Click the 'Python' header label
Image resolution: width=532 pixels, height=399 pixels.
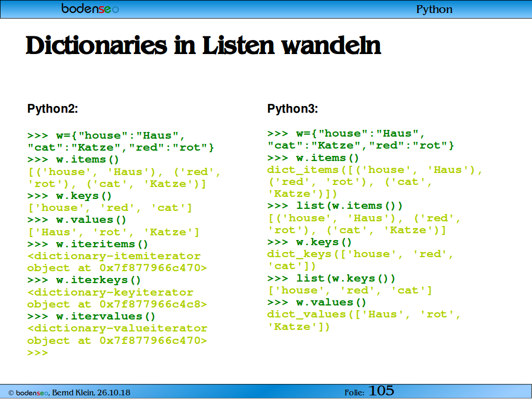(x=434, y=9)
